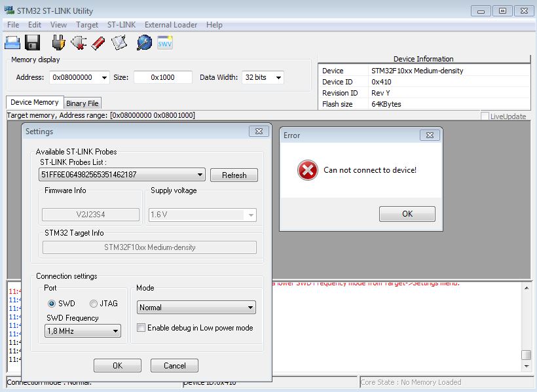Viewport: 537px width, 392px height.
Task: Minimize the ST-LINK Utility window
Action: pyautogui.click(x=481, y=11)
